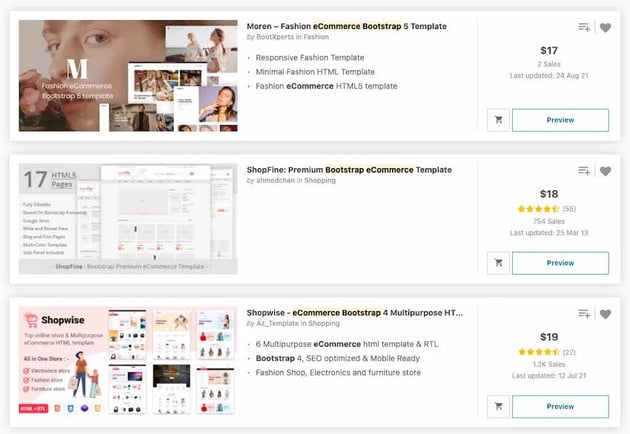Preview the Moren fashion template
Viewport: 630px width, 434px height.
coord(560,120)
